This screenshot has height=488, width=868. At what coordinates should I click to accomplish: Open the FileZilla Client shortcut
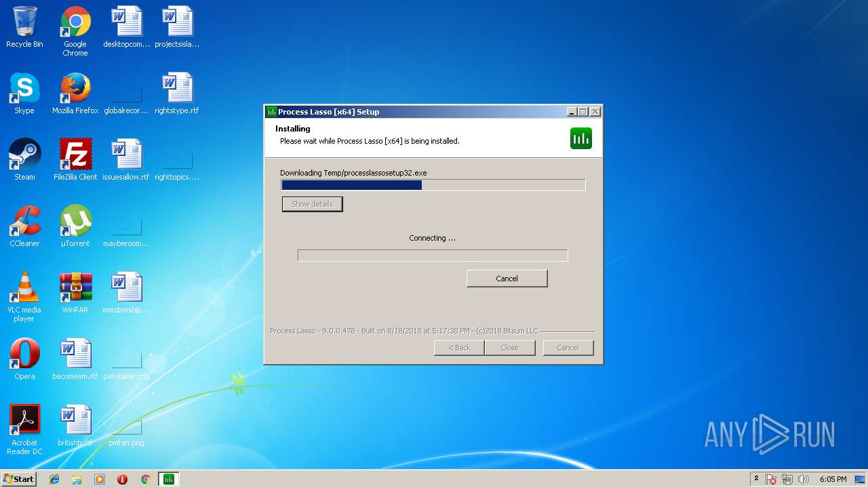click(75, 161)
